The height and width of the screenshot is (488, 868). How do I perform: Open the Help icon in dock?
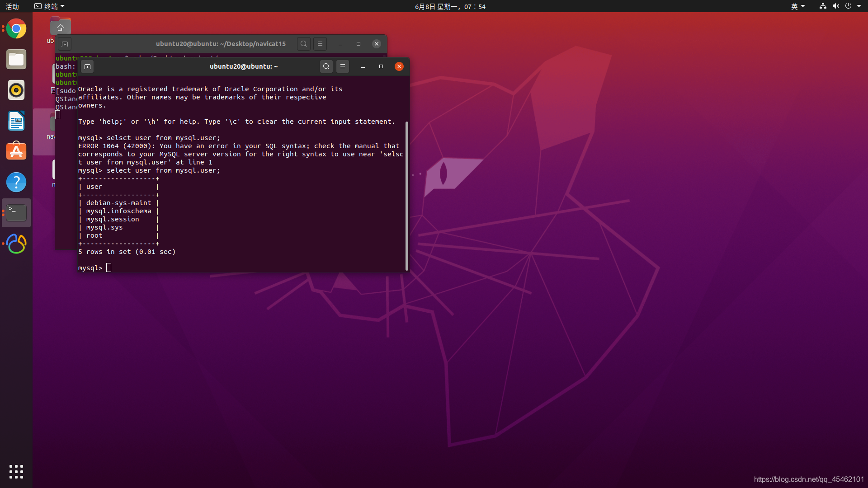point(16,182)
